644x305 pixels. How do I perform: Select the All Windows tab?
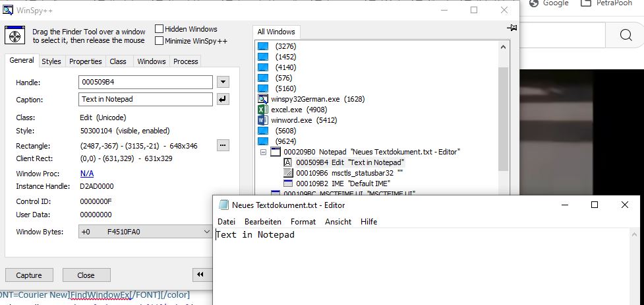[276, 32]
